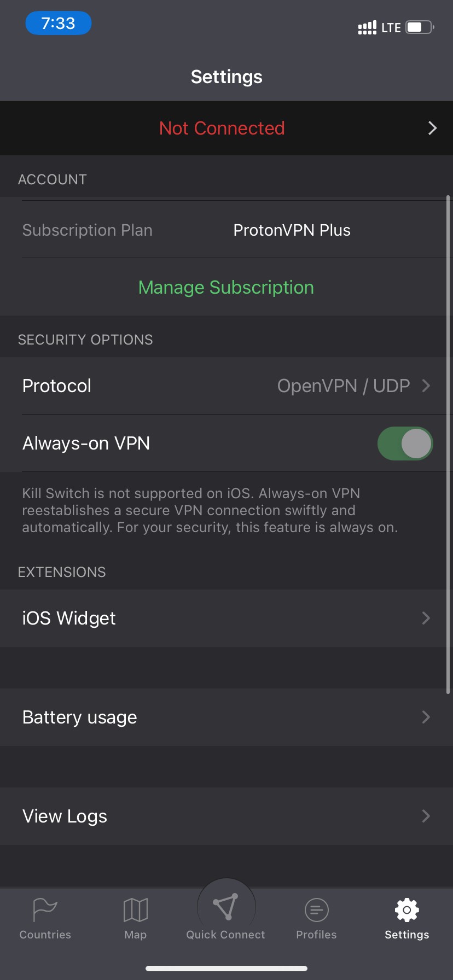Open View Logs
The image size is (453, 980).
226,816
